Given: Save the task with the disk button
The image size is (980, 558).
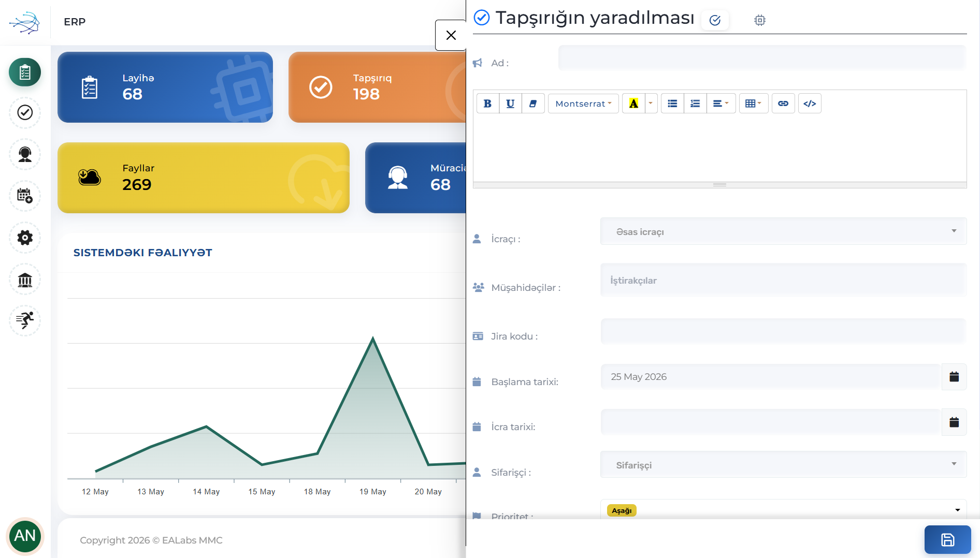Looking at the screenshot, I should tap(947, 540).
